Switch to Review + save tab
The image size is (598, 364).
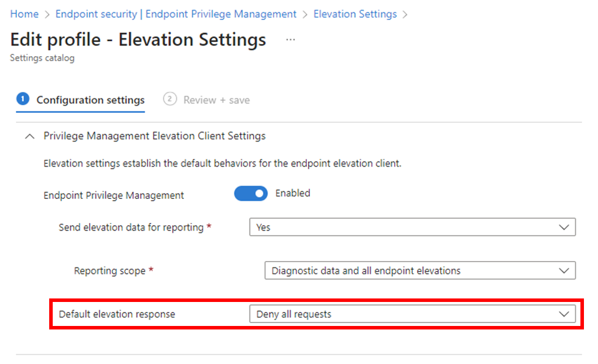tap(216, 100)
